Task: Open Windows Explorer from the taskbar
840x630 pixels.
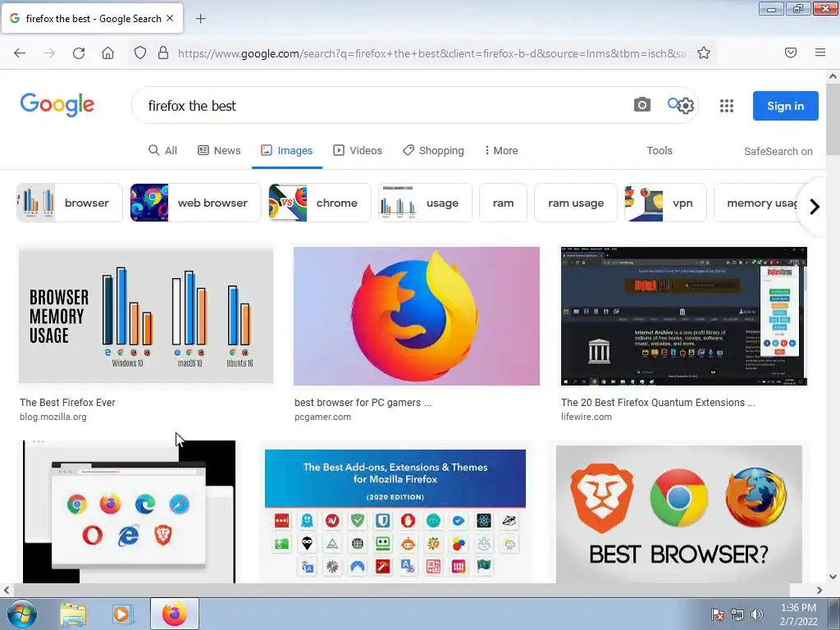Action: [73, 614]
